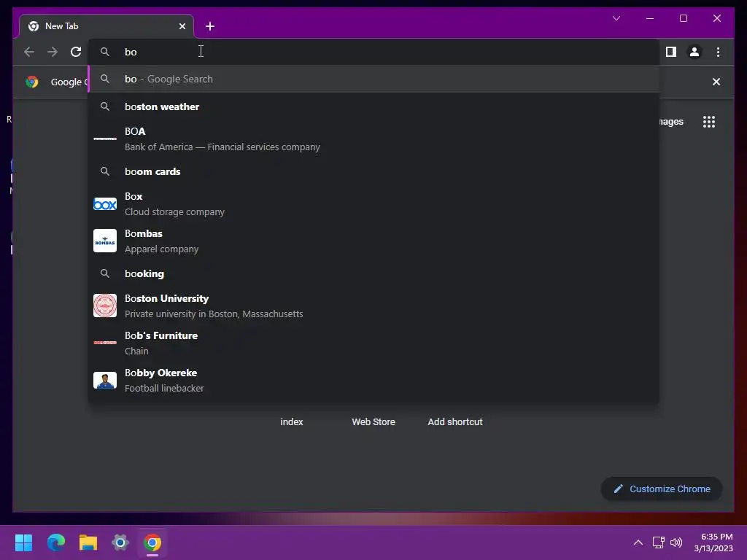This screenshot has height=560, width=747.
Task: Choose the Box cloud storage suggestion
Action: tap(374, 204)
